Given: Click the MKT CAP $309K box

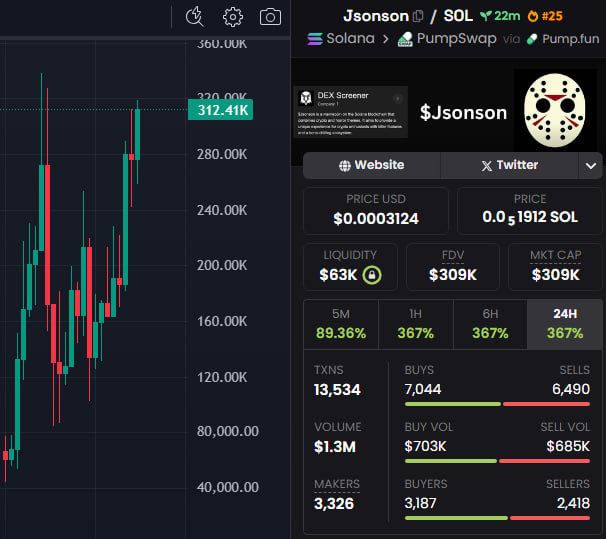Looking at the screenshot, I should (x=555, y=267).
